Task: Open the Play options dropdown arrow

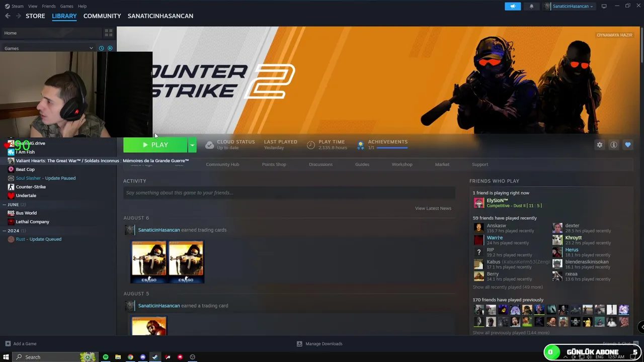Action: (x=192, y=145)
